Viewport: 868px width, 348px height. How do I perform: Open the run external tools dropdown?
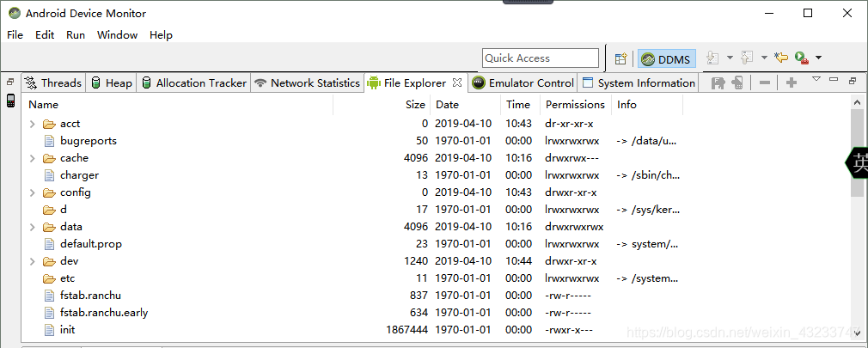pyautogui.click(x=818, y=58)
